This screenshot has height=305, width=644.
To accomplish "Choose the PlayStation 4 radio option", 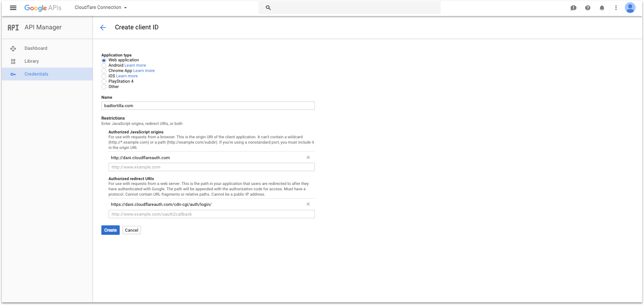I will point(104,81).
